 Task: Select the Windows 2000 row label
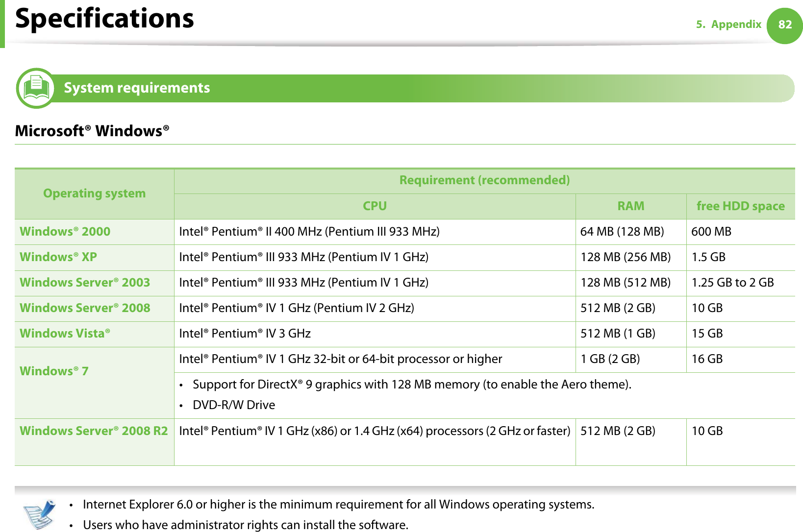coord(65,232)
